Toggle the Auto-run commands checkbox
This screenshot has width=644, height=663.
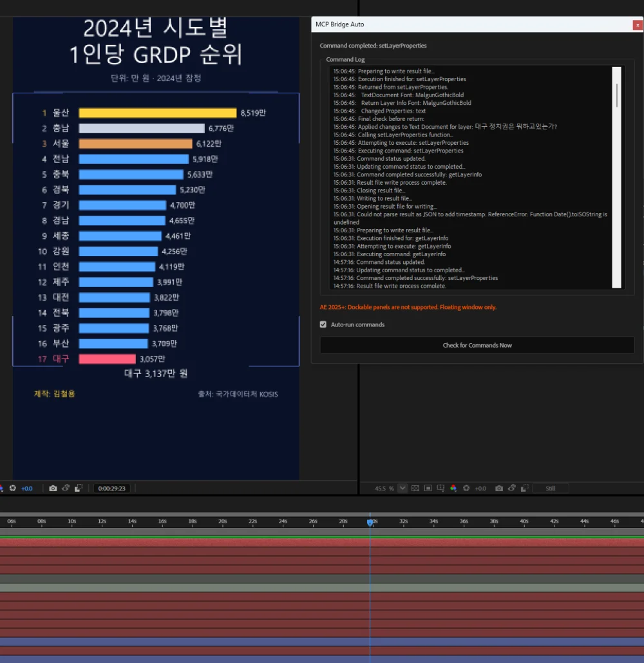pyautogui.click(x=323, y=324)
